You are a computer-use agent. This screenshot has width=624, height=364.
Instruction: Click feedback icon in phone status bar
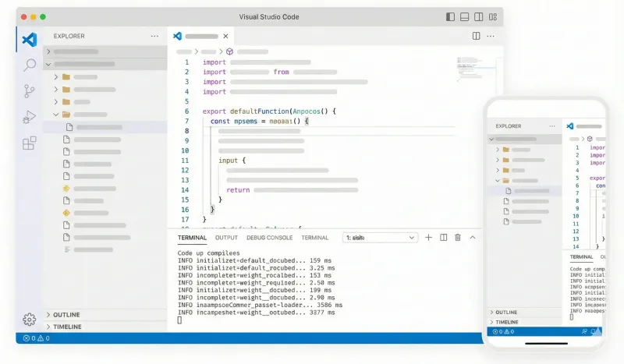point(584,331)
